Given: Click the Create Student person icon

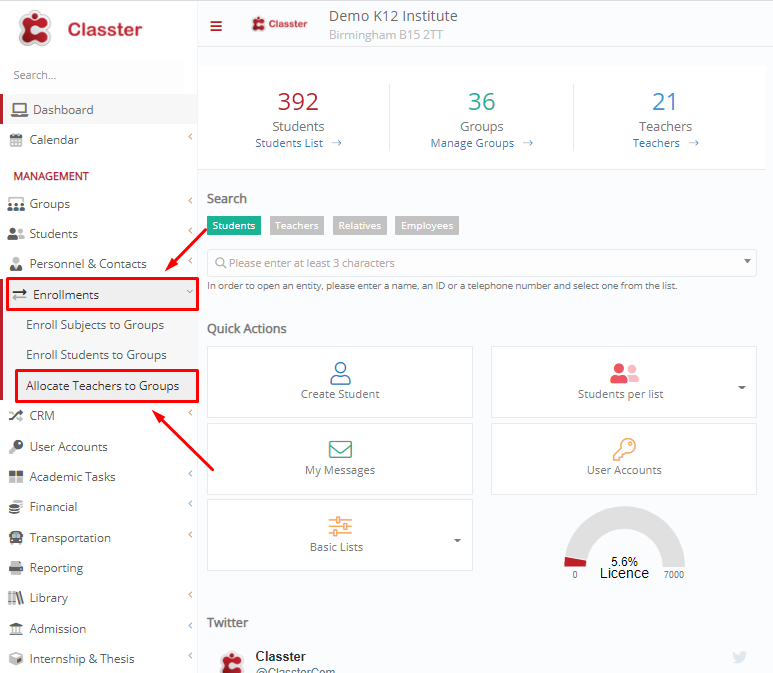Looking at the screenshot, I should (x=340, y=373).
